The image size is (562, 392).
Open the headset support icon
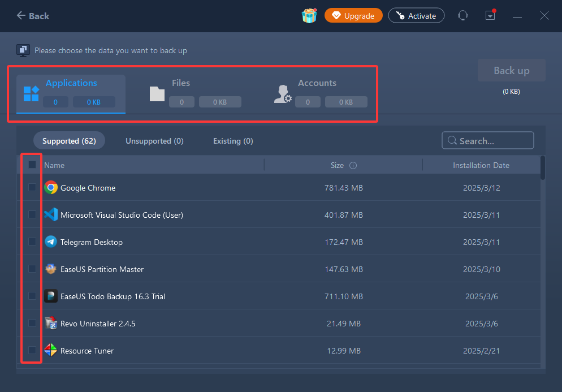tap(462, 15)
